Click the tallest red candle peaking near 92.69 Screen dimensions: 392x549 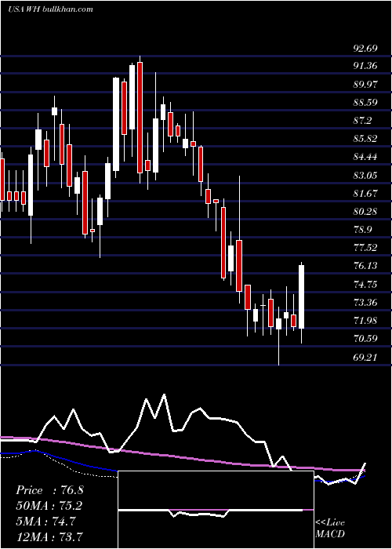tap(140, 118)
